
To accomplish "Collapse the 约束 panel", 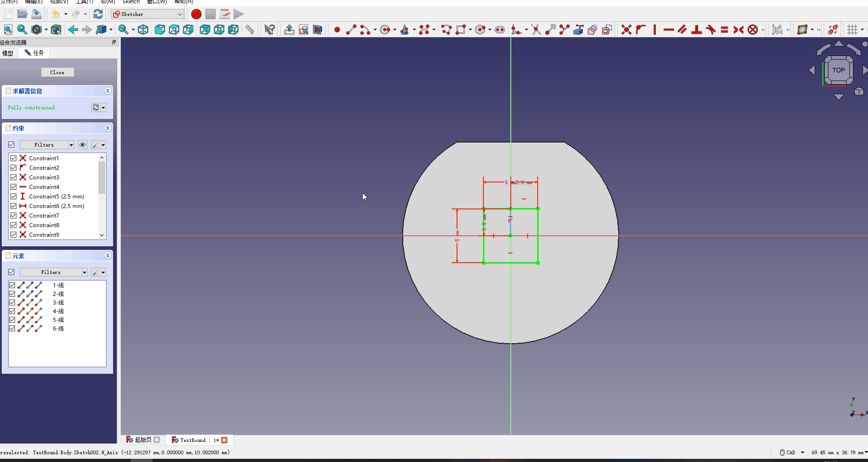I will tap(108, 128).
